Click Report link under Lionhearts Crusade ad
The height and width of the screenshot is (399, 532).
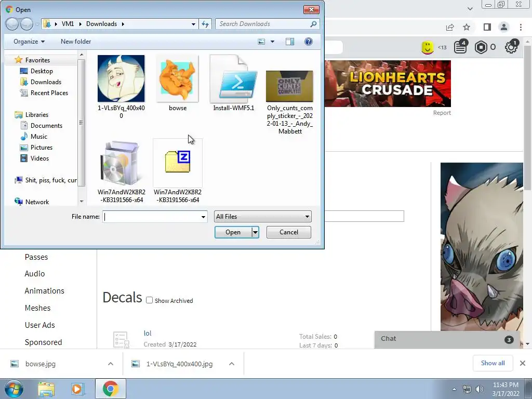tap(442, 113)
